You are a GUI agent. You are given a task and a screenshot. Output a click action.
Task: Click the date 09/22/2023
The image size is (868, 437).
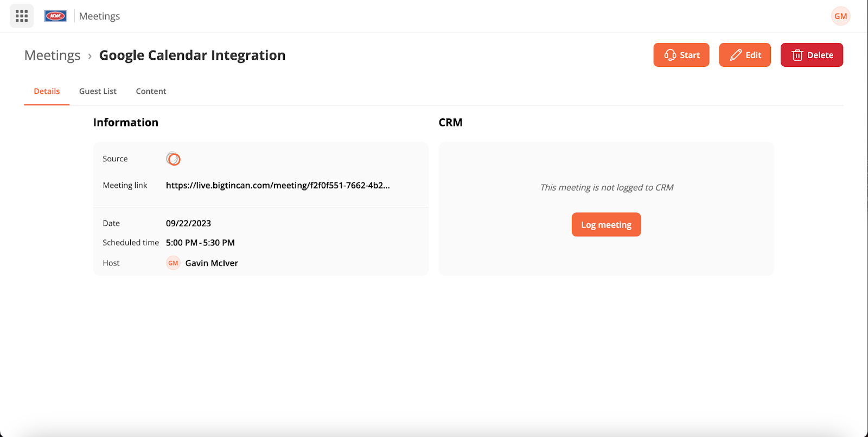coord(188,223)
